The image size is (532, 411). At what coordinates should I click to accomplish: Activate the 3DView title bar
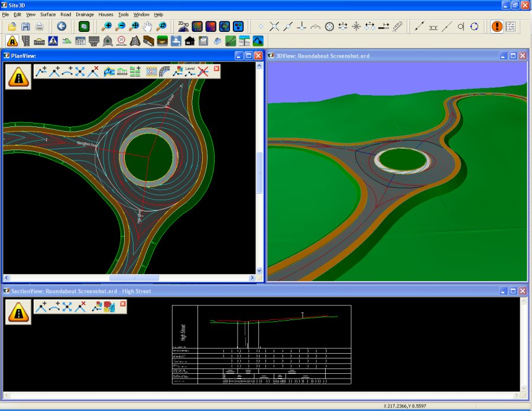coord(384,56)
